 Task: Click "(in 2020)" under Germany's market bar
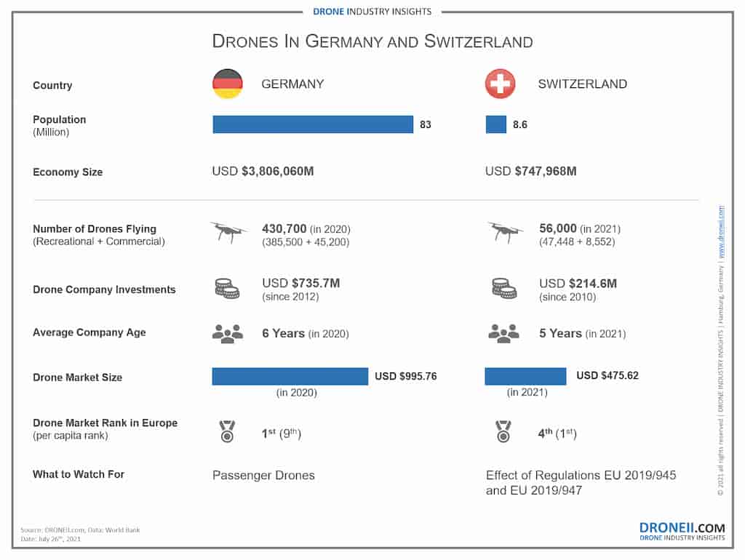click(x=297, y=393)
